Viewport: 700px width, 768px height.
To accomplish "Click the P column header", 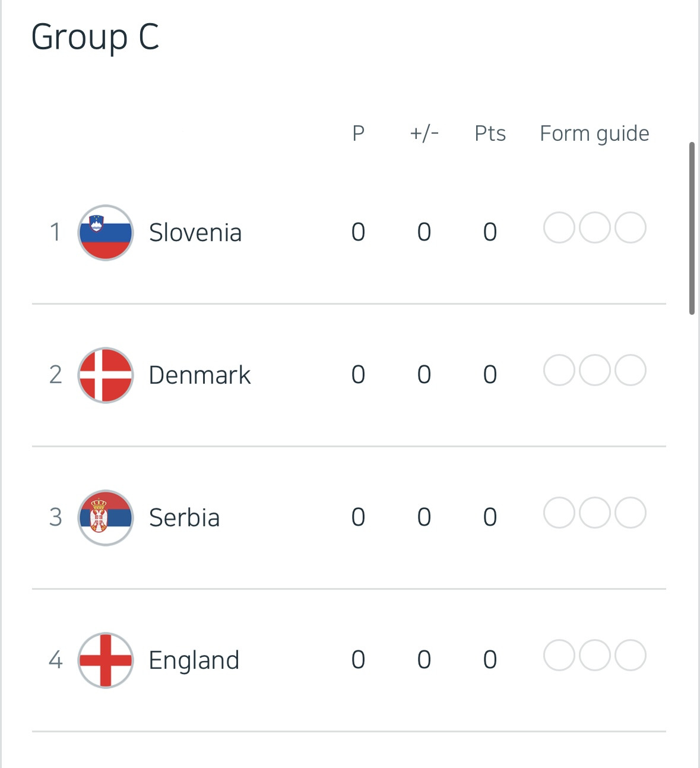I will pos(358,134).
